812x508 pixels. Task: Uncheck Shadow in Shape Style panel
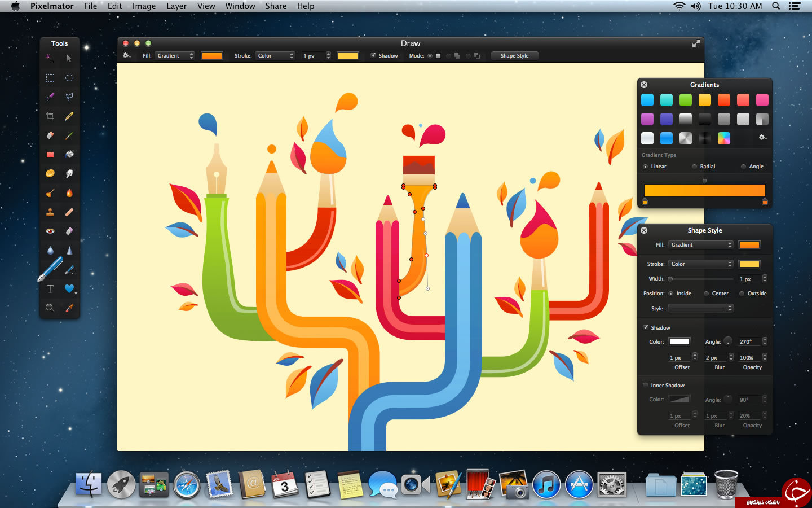[x=646, y=327]
